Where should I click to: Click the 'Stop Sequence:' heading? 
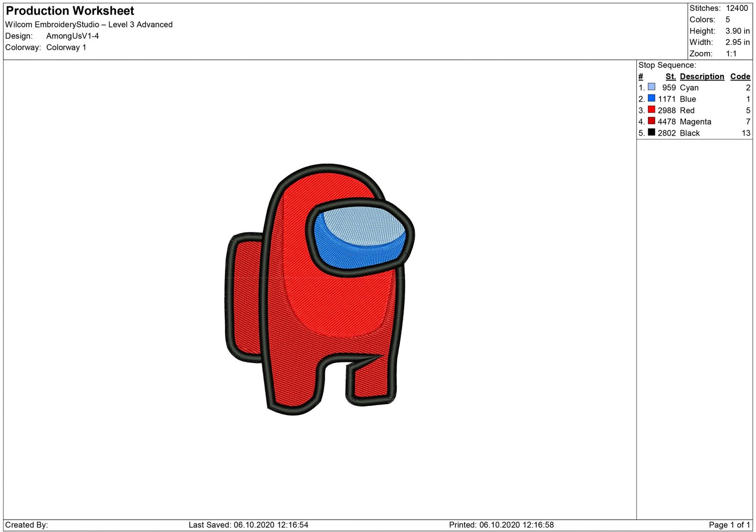[667, 65]
